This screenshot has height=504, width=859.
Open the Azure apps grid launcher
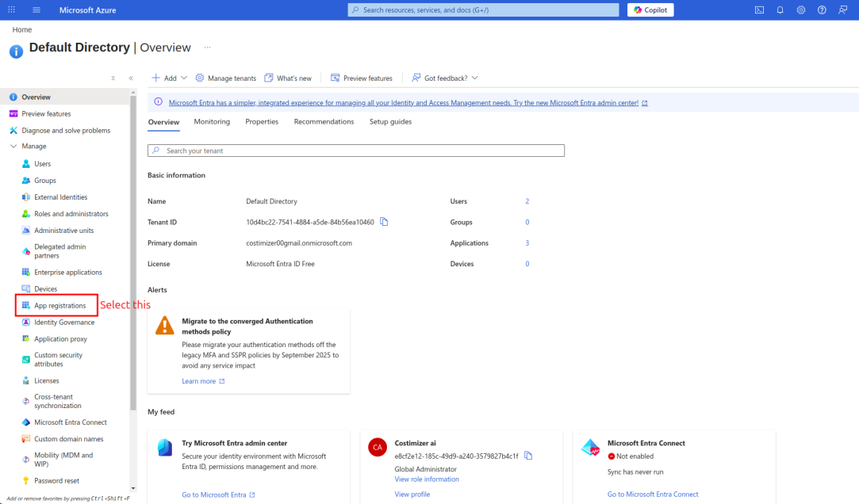12,10
